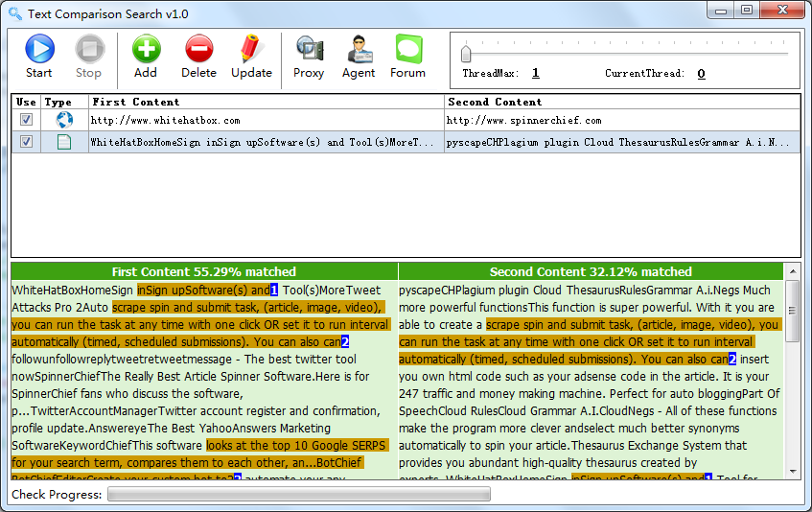Click the globe type icon in first row
Viewport: 812px width, 512px height.
pyautogui.click(x=64, y=120)
